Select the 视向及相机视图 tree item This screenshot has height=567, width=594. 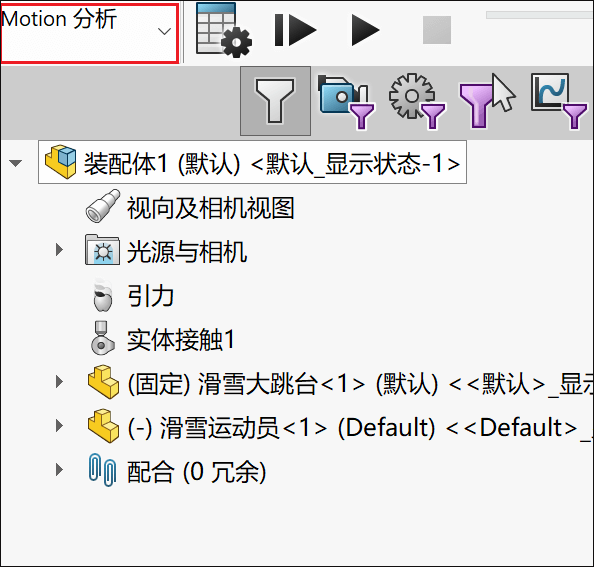point(210,208)
